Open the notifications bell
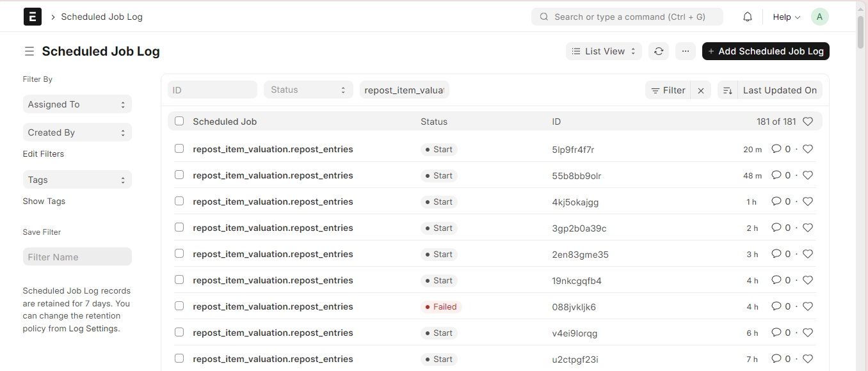The width and height of the screenshot is (868, 371). tap(747, 17)
